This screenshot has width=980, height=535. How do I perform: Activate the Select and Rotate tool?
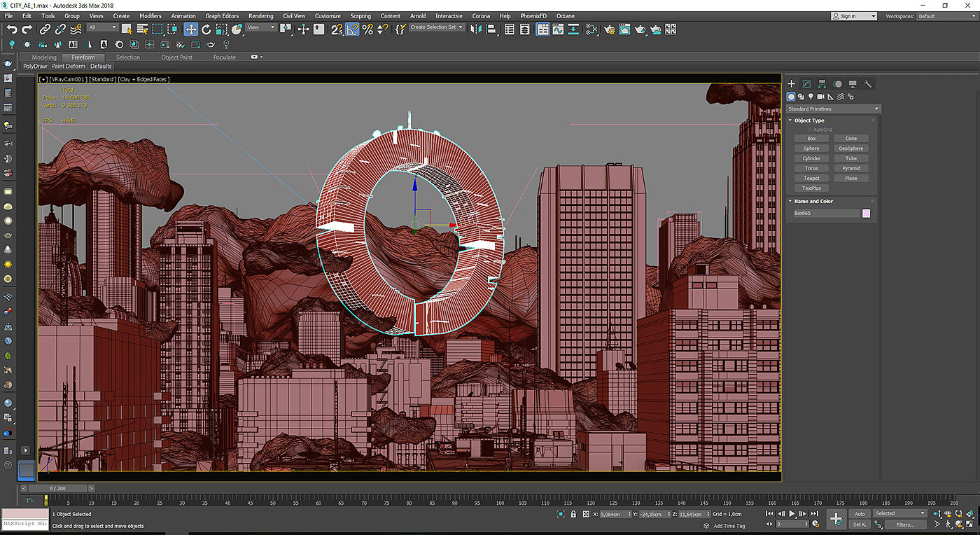[206, 29]
